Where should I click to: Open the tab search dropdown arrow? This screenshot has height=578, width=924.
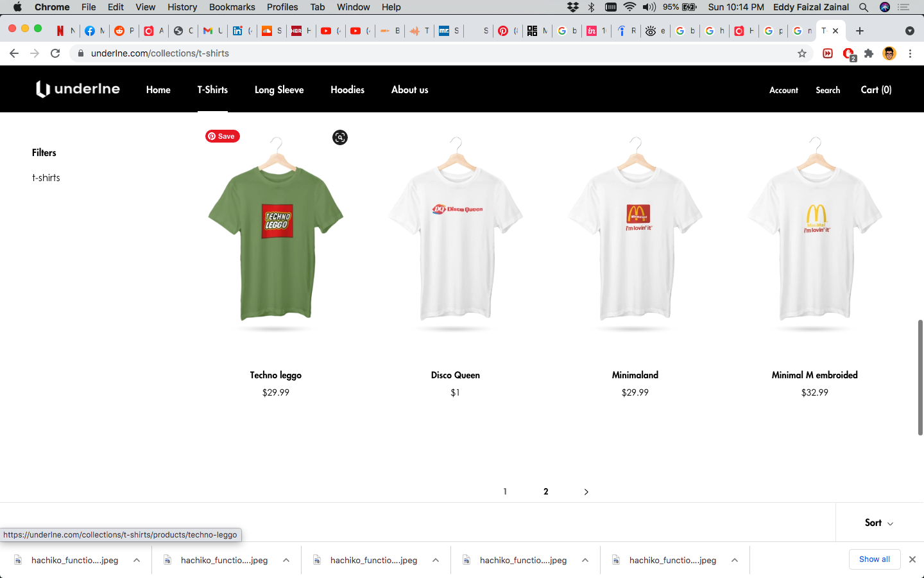(x=909, y=31)
